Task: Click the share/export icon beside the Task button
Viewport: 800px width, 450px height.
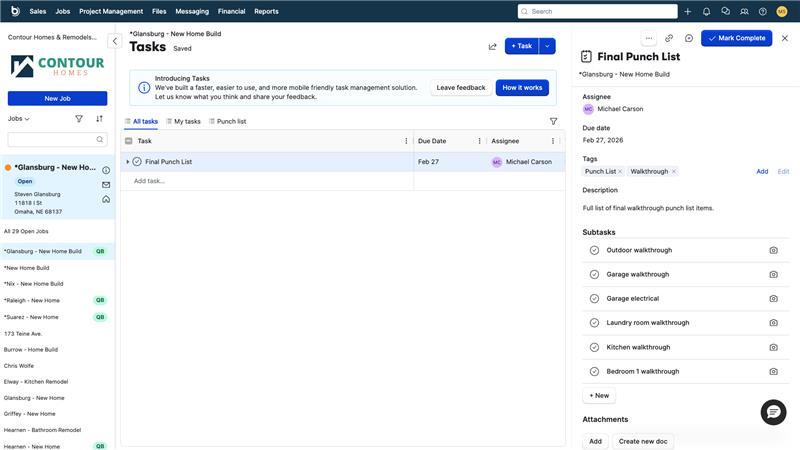Action: pyautogui.click(x=492, y=46)
